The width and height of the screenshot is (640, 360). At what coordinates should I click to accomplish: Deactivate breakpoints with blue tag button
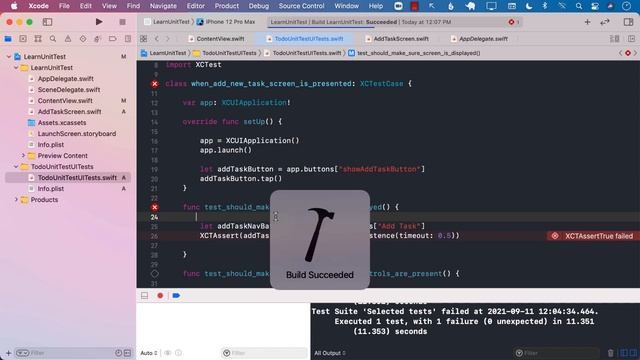coord(176,296)
